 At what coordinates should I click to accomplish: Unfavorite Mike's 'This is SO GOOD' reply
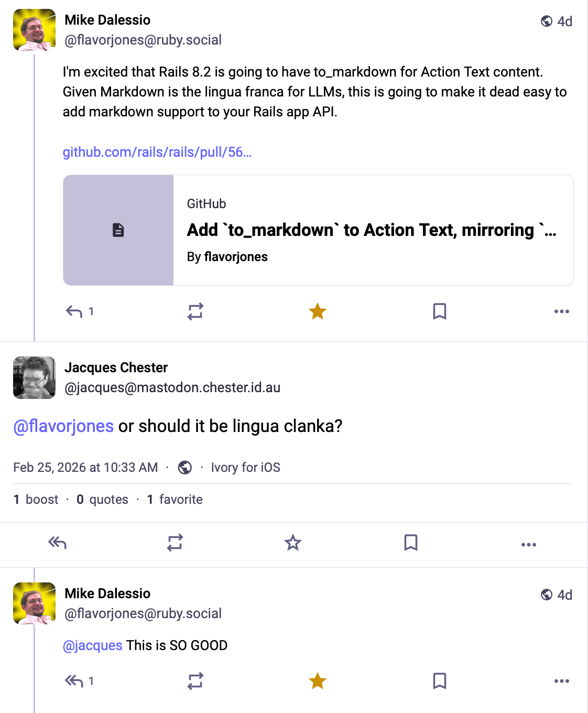point(318,680)
